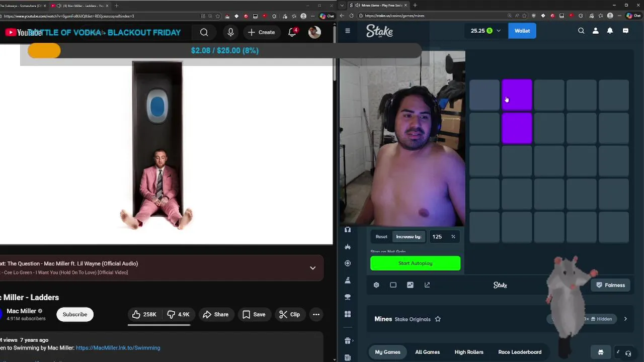Screen dimensions: 644x362
Task: Open Mac Miller channel name
Action: click(x=21, y=311)
